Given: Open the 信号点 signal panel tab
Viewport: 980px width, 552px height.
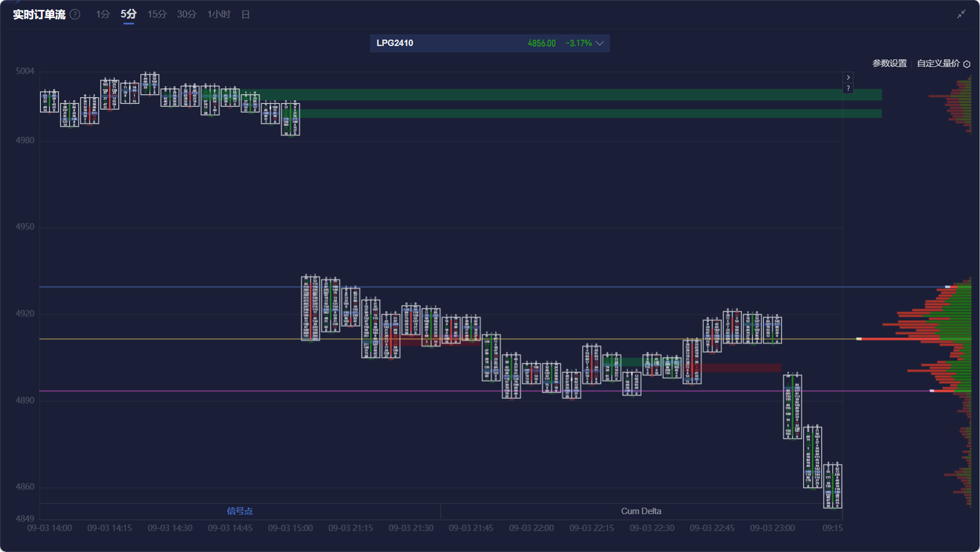Looking at the screenshot, I should point(239,511).
